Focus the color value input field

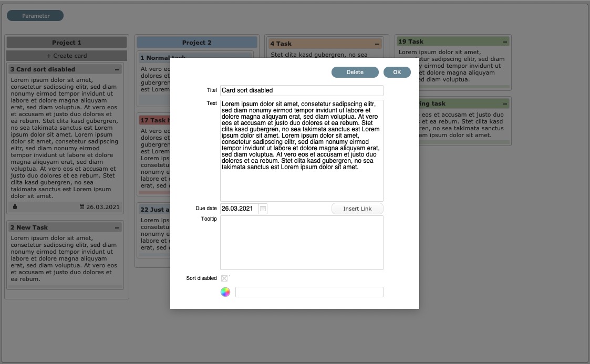(309, 292)
